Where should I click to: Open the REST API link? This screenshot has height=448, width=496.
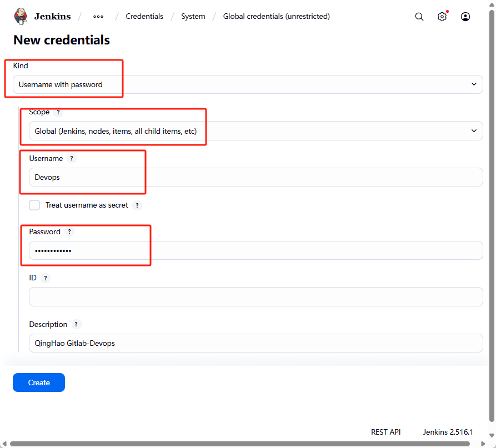pyautogui.click(x=385, y=432)
